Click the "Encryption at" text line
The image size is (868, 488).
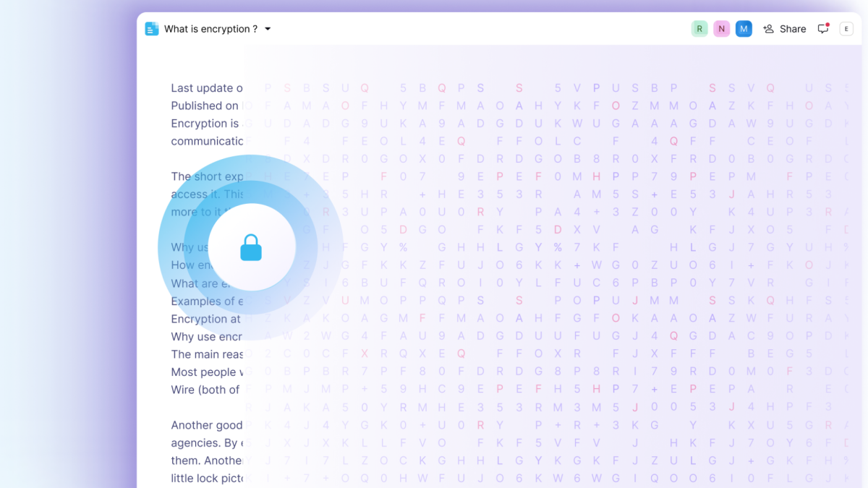coord(205,319)
